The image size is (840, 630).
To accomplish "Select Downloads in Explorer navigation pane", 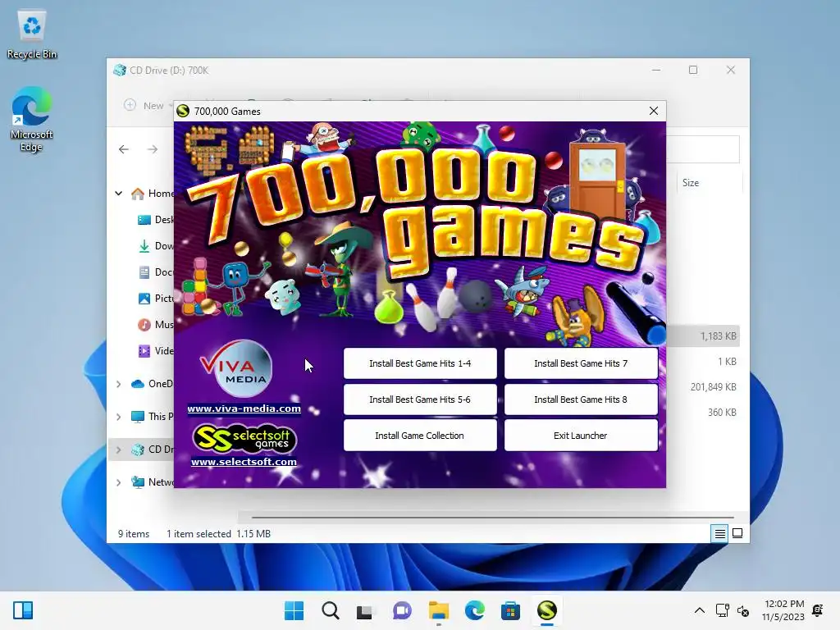I will [155, 246].
